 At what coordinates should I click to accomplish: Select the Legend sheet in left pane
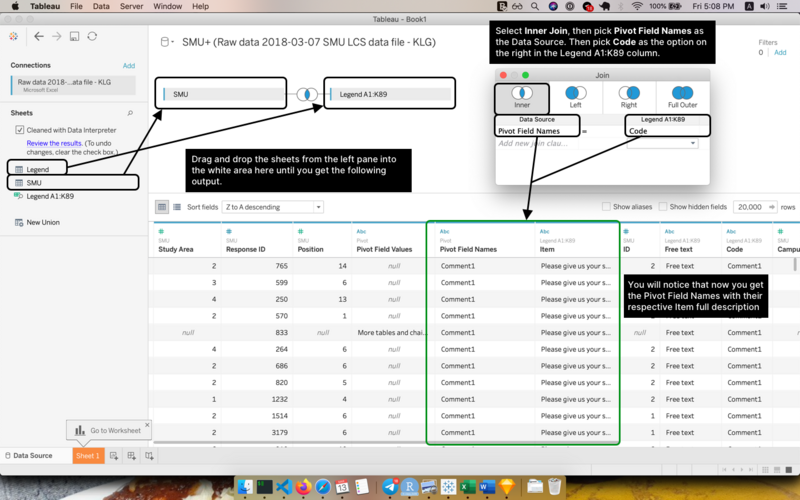37,169
